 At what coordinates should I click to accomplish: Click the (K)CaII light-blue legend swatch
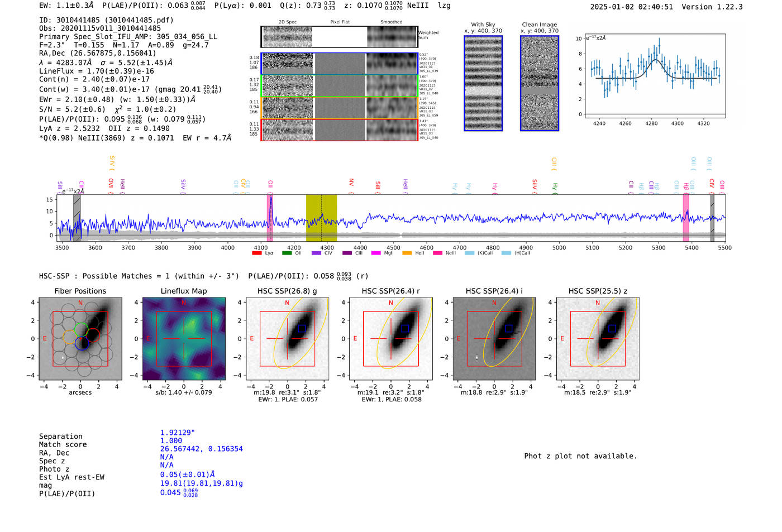coord(470,253)
